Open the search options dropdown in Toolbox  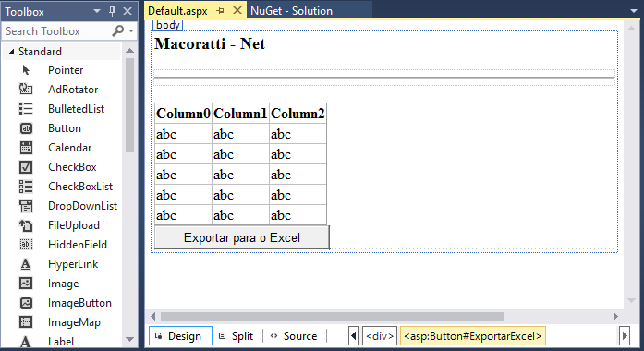pos(131,30)
